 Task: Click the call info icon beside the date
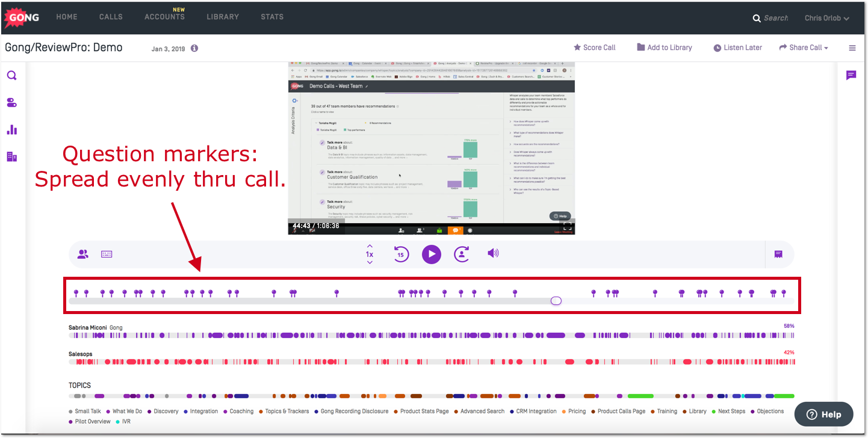click(194, 48)
